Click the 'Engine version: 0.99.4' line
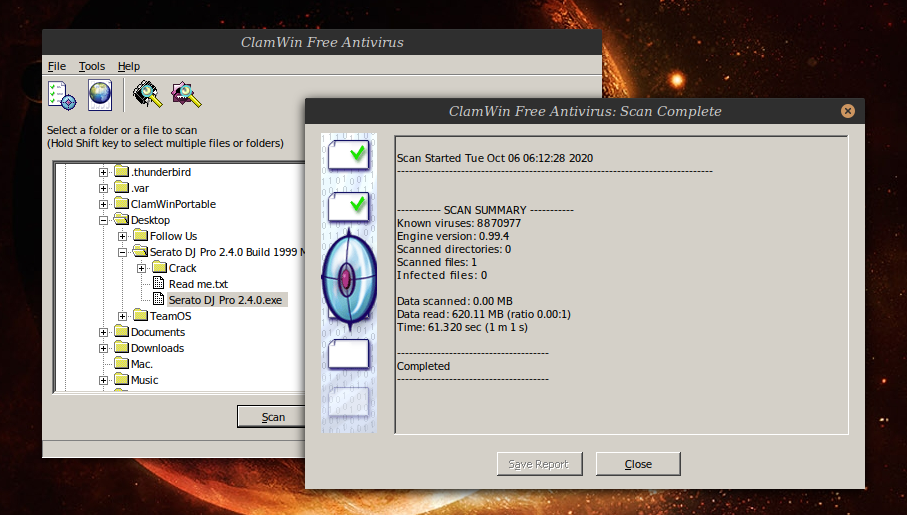Screen dimensions: 907x515 coord(453,236)
